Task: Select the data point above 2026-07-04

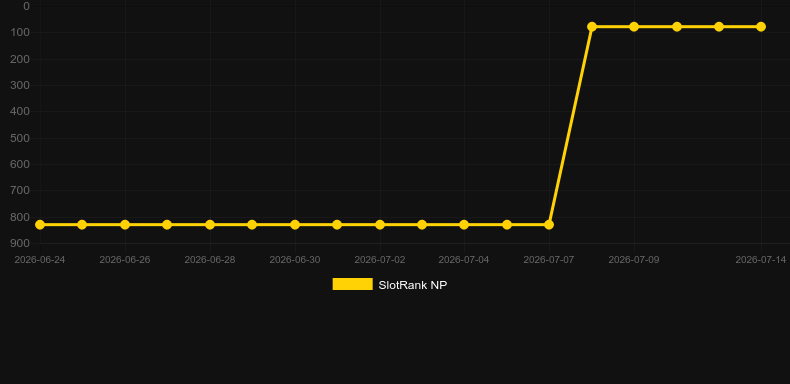Action: 464,224
